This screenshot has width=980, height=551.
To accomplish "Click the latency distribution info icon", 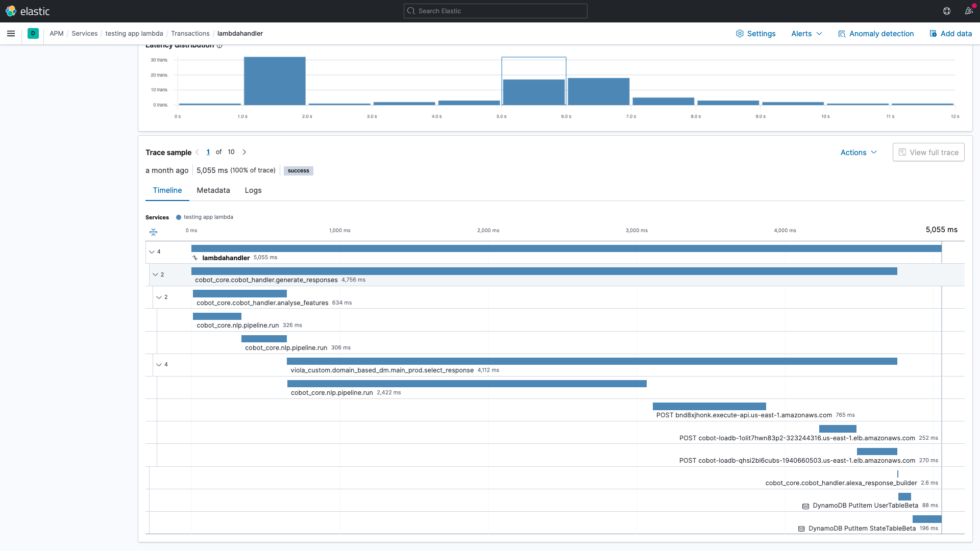I will click(x=219, y=46).
